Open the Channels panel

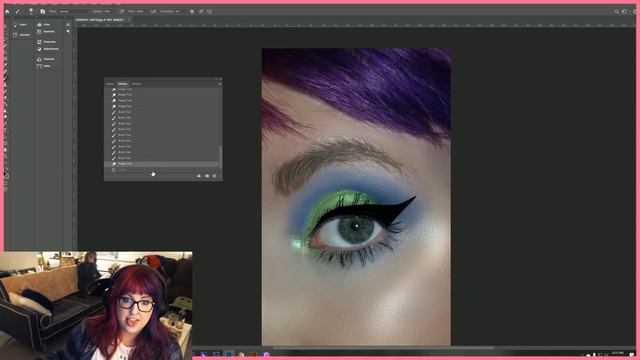pos(45,59)
